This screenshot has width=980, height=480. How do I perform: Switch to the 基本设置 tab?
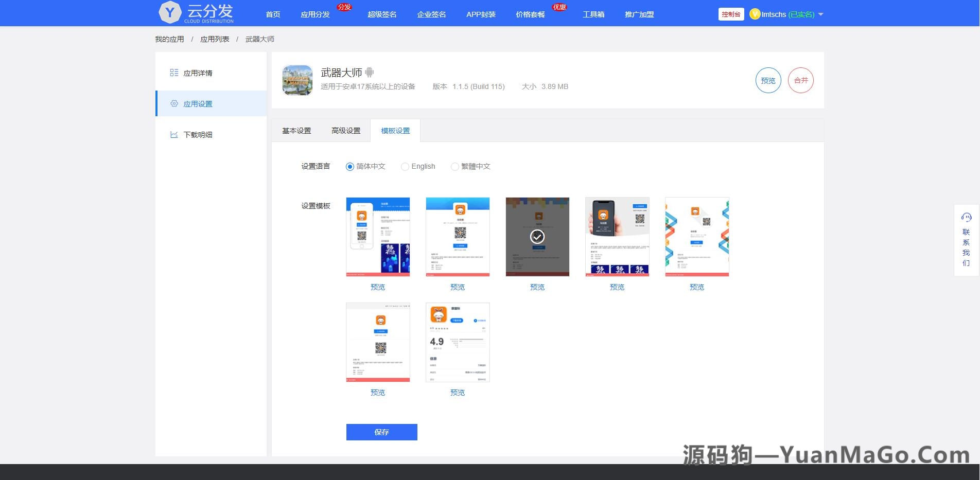pos(296,131)
